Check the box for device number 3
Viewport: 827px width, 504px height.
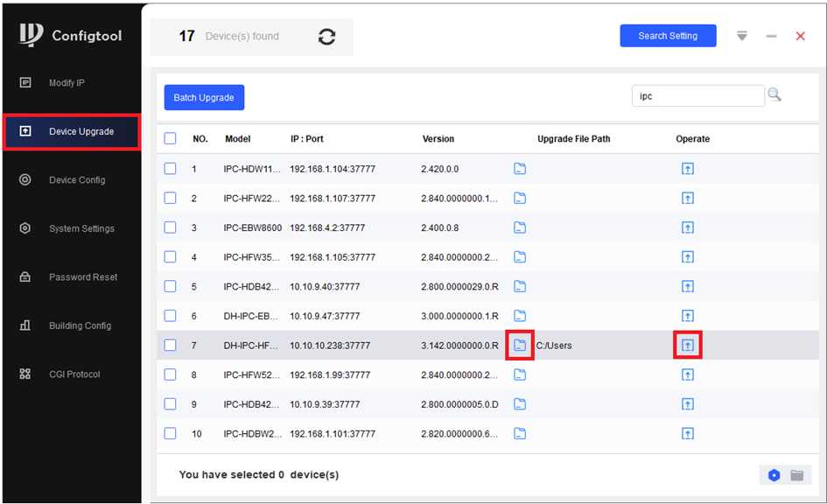[x=170, y=227]
